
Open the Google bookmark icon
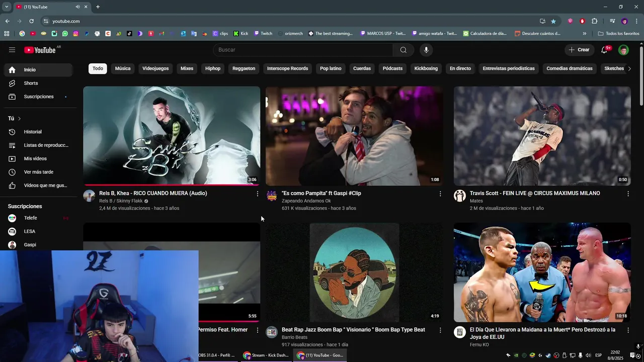22,34
